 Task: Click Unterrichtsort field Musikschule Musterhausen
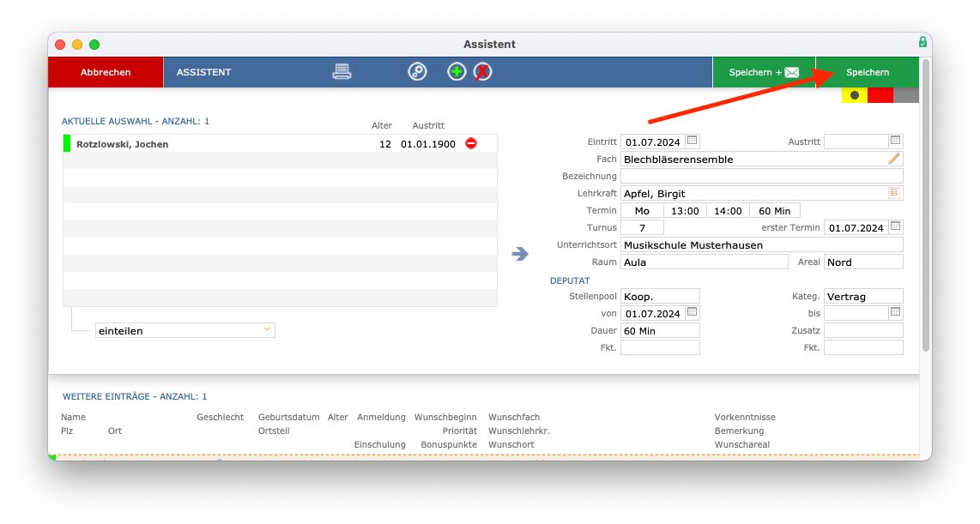click(x=762, y=244)
